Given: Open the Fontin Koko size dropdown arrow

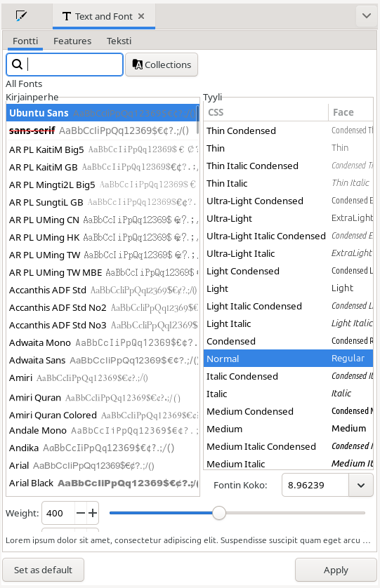Looking at the screenshot, I should point(361,485).
